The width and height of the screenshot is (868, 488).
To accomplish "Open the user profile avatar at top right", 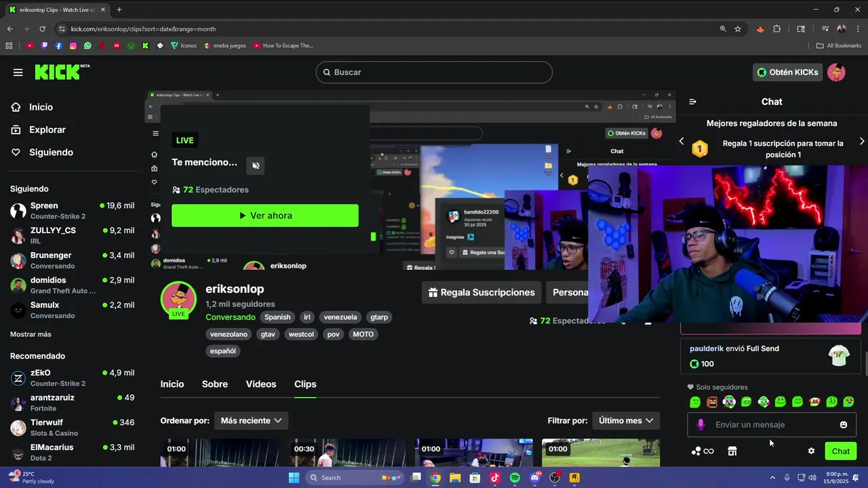I will 836,73.
